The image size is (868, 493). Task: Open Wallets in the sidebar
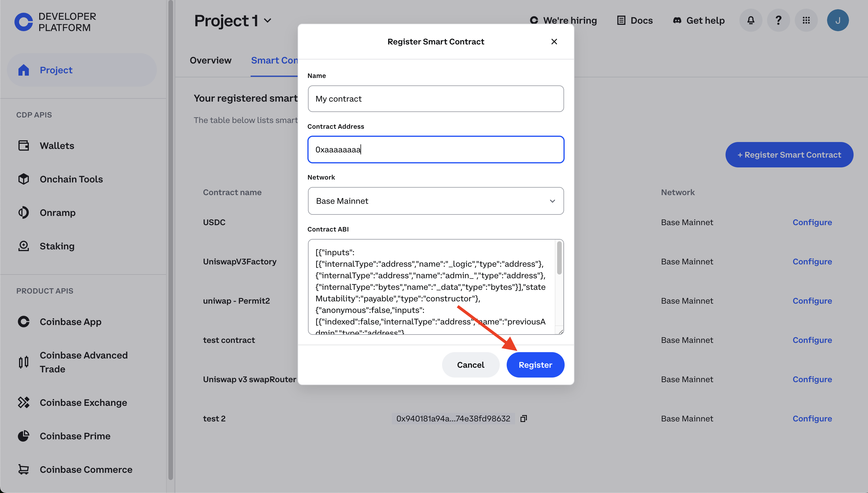click(57, 145)
